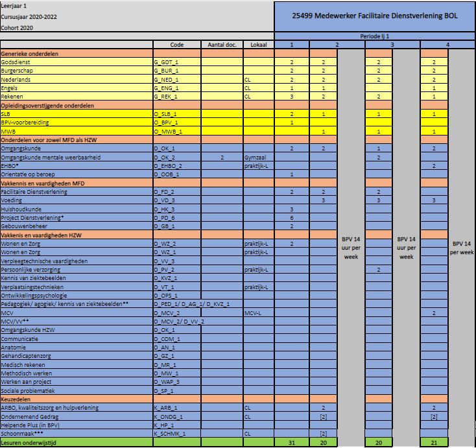Click the Keuzedelen section header
The image size is (476, 448).
coord(77,399)
